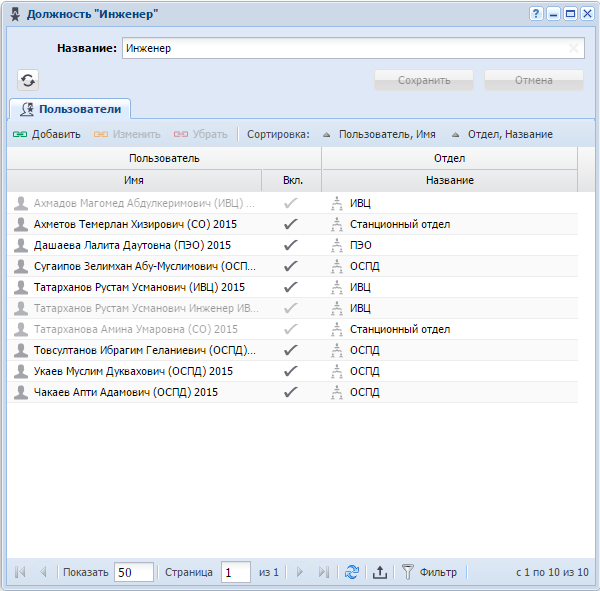
Task: Click the Название column header
Action: tap(450, 180)
